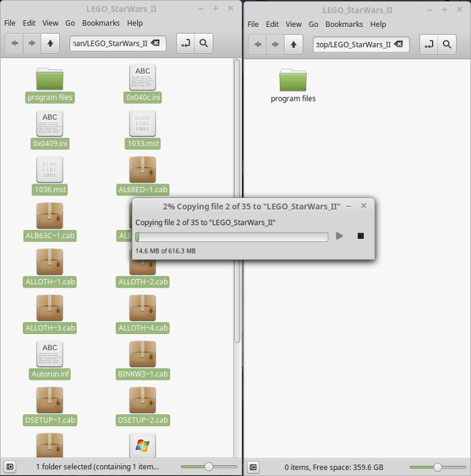The width and height of the screenshot is (471, 476).
Task: Open View menu in left window
Action: pos(50,23)
